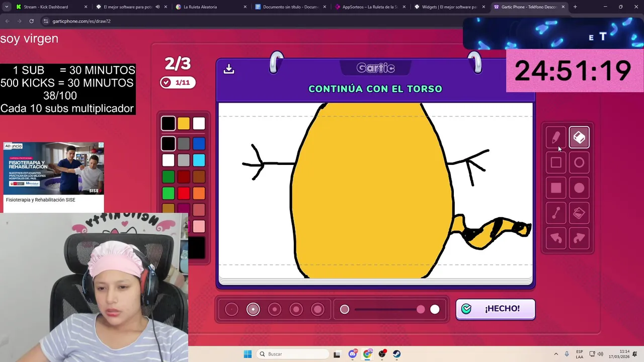
Task: Redo the undone stroke
Action: (579, 238)
